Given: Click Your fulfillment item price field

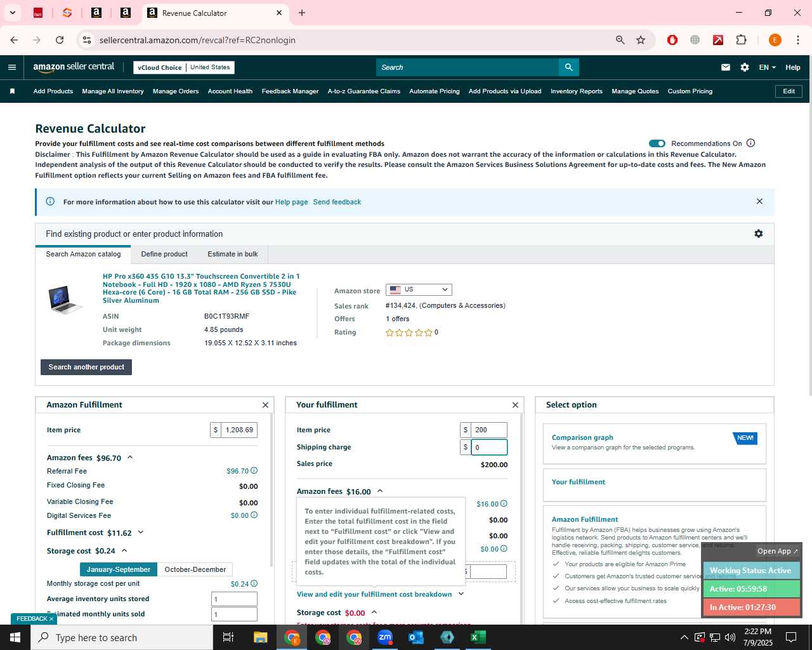Looking at the screenshot, I should 488,430.
